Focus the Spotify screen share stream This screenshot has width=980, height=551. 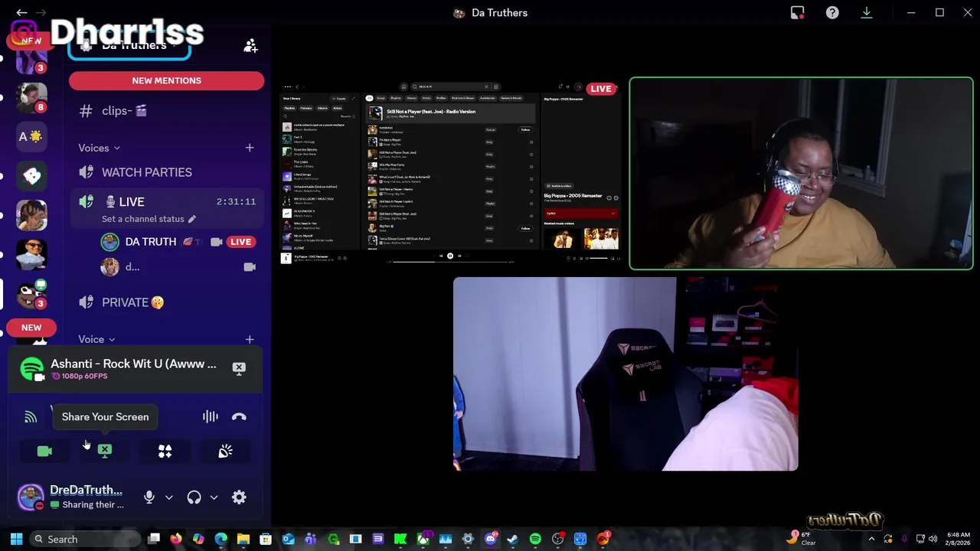click(451, 174)
